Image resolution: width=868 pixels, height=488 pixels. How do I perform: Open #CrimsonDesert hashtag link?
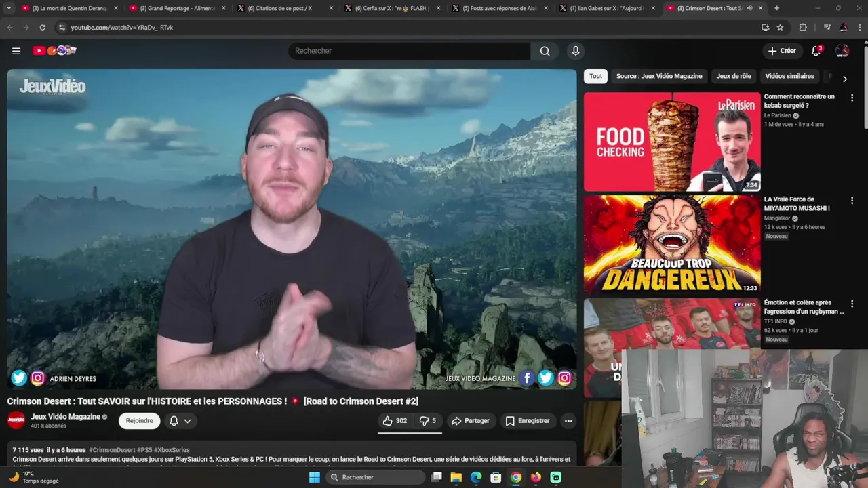pos(112,450)
